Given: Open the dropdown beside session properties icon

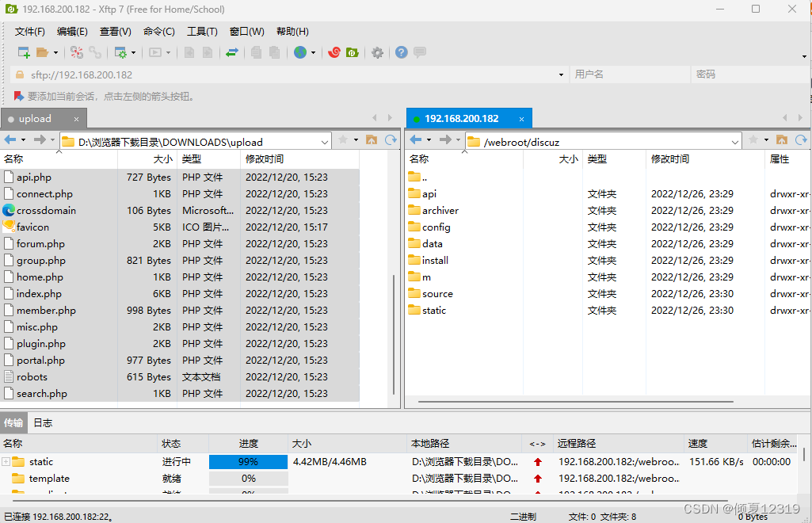Looking at the screenshot, I should (x=134, y=52).
